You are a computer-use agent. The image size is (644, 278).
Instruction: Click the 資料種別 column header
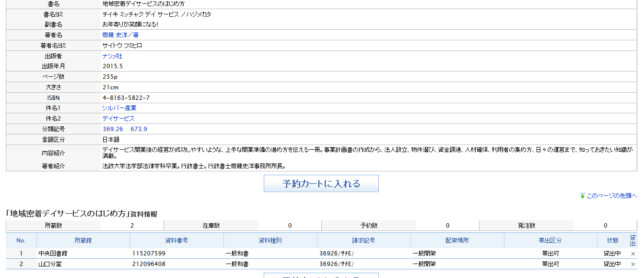[x=270, y=241]
